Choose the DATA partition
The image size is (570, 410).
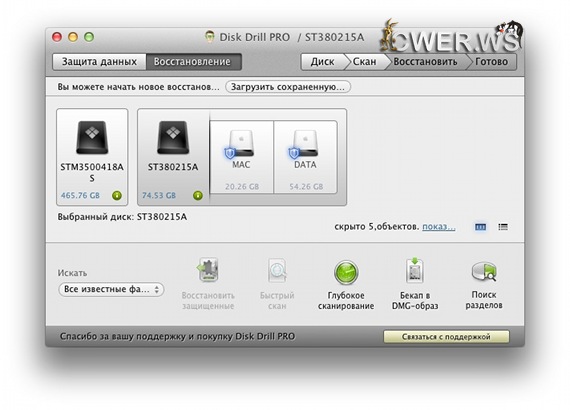click(305, 157)
